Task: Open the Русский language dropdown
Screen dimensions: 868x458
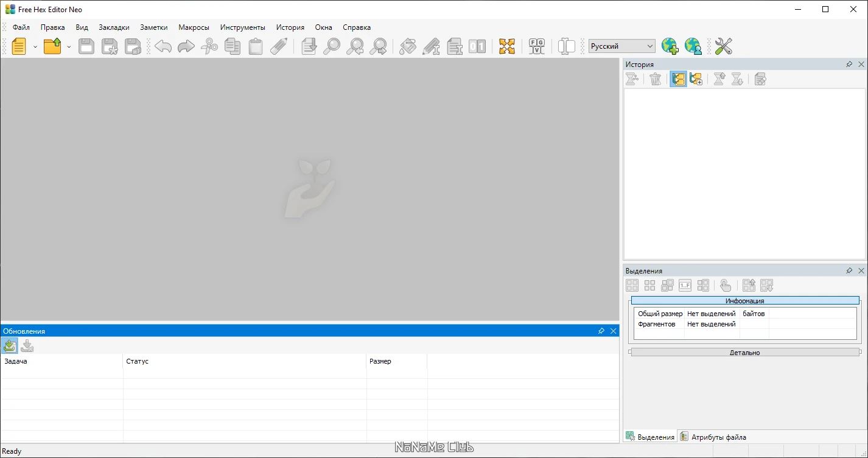Action: point(622,46)
